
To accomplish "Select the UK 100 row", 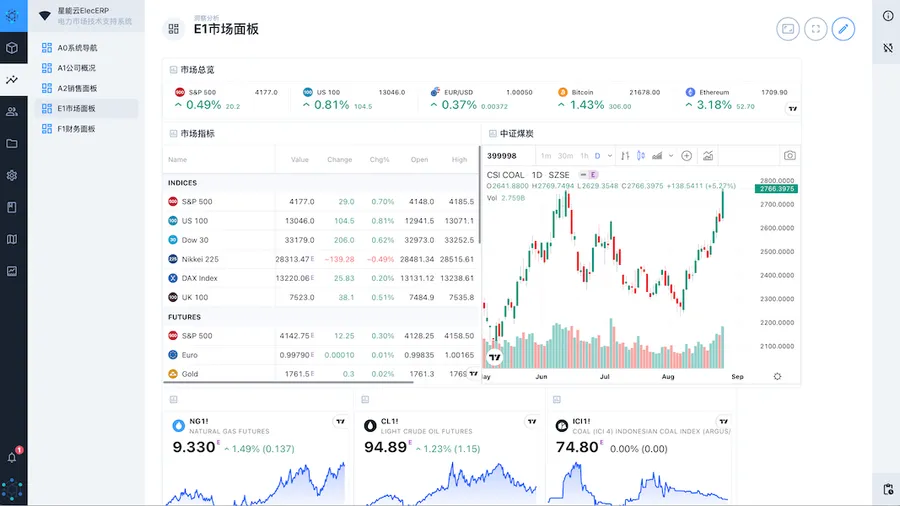I will point(321,297).
